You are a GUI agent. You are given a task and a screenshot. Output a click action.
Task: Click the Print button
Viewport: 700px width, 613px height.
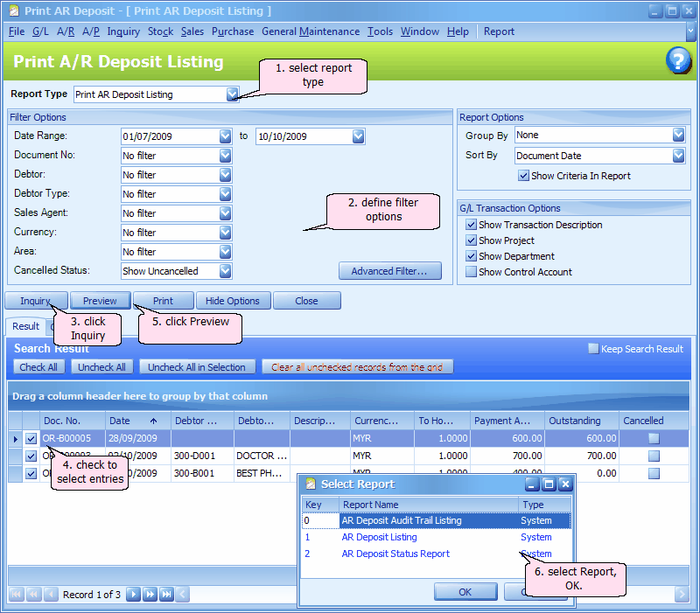point(163,301)
